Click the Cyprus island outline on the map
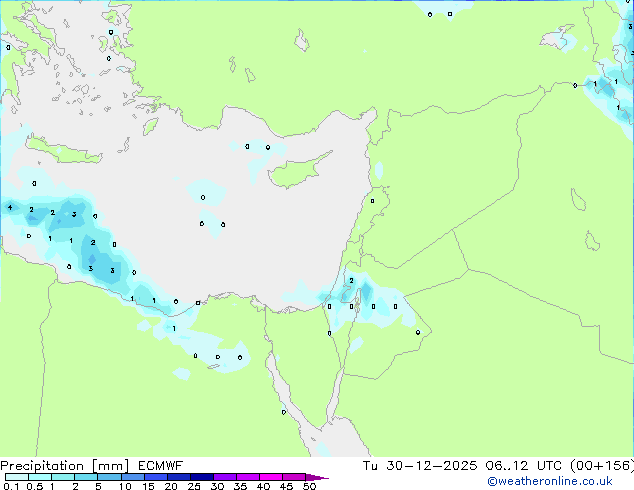634x490 pixels. pos(300,170)
